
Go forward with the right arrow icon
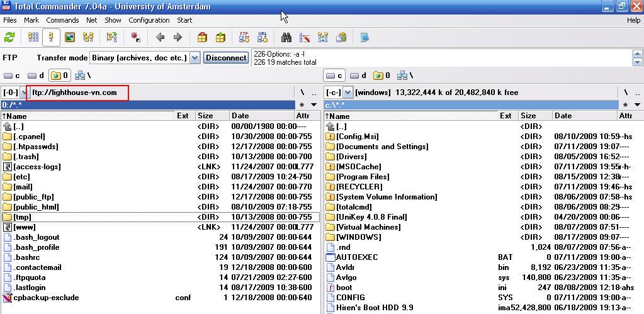178,38
